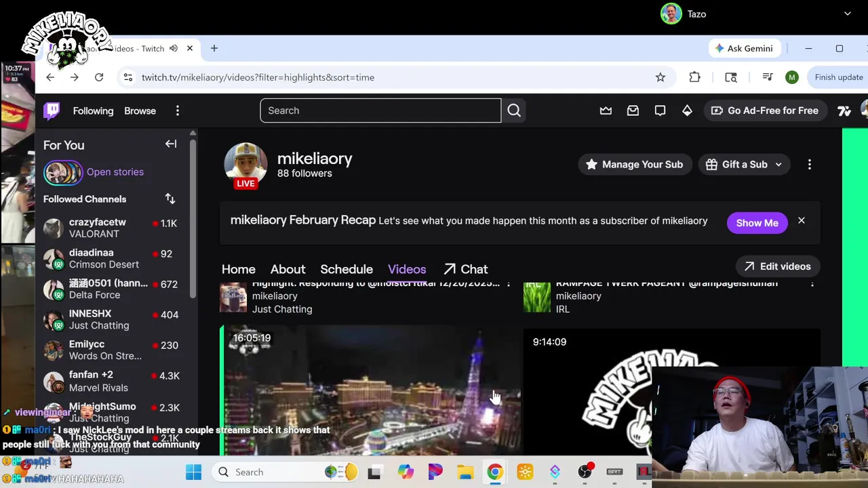Select the Videos tab

tap(407, 269)
